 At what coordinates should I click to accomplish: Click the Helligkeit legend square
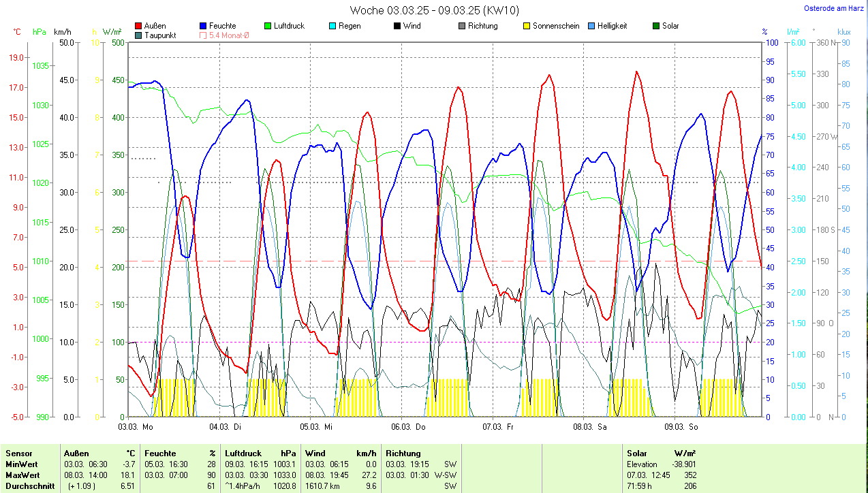(591, 26)
